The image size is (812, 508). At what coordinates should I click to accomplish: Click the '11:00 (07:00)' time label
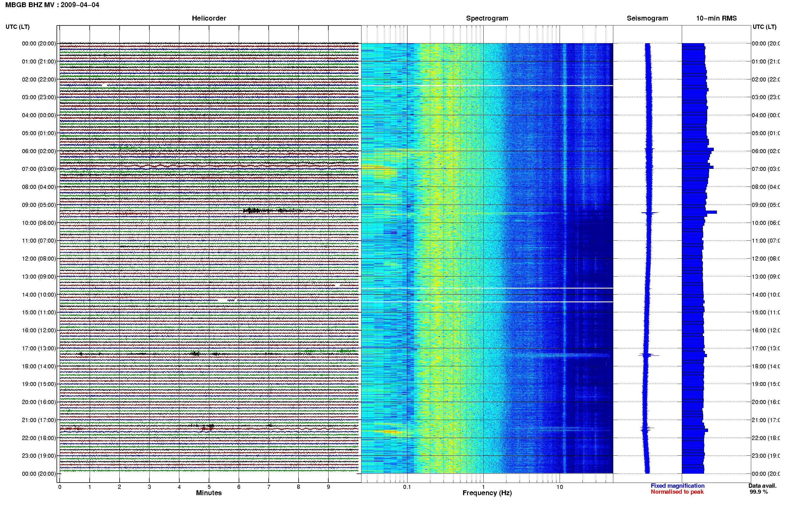click(x=39, y=241)
